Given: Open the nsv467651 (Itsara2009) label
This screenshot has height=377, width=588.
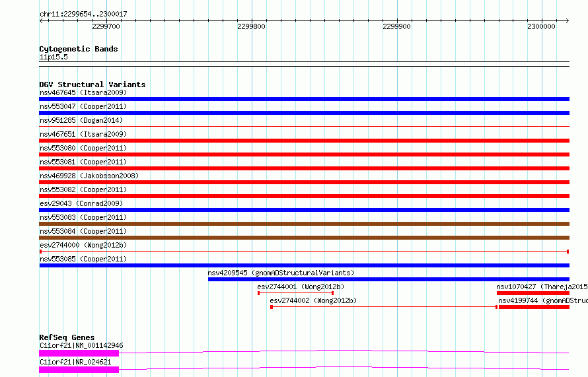Looking at the screenshot, I should coord(83,134).
